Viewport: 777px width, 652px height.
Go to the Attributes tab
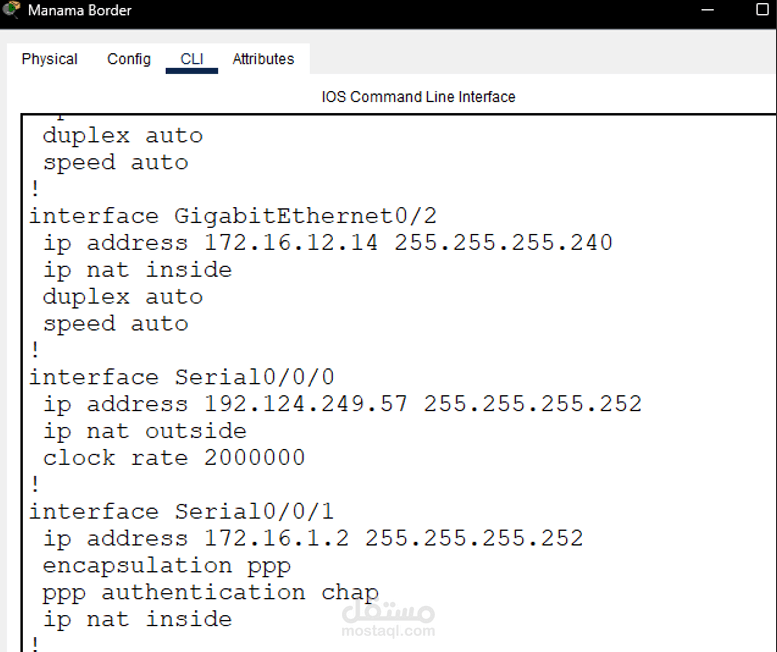tap(263, 59)
